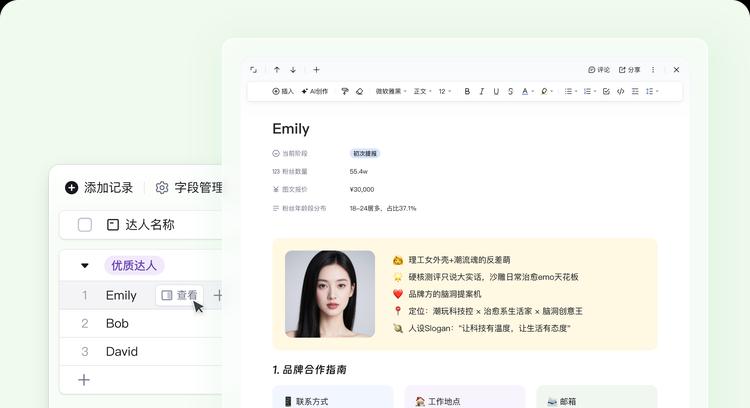Click the AI创作 button
The width and height of the screenshot is (750, 408).
click(x=315, y=91)
